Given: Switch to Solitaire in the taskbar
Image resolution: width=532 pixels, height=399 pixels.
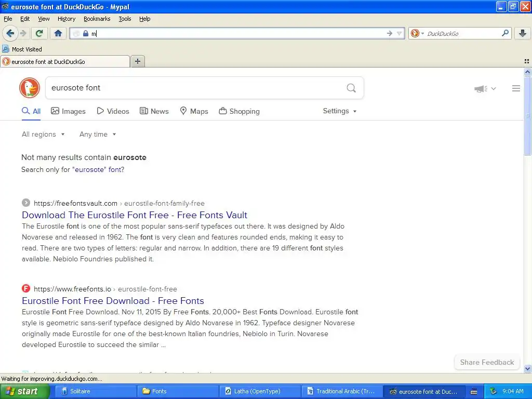Looking at the screenshot, I should point(96,392).
